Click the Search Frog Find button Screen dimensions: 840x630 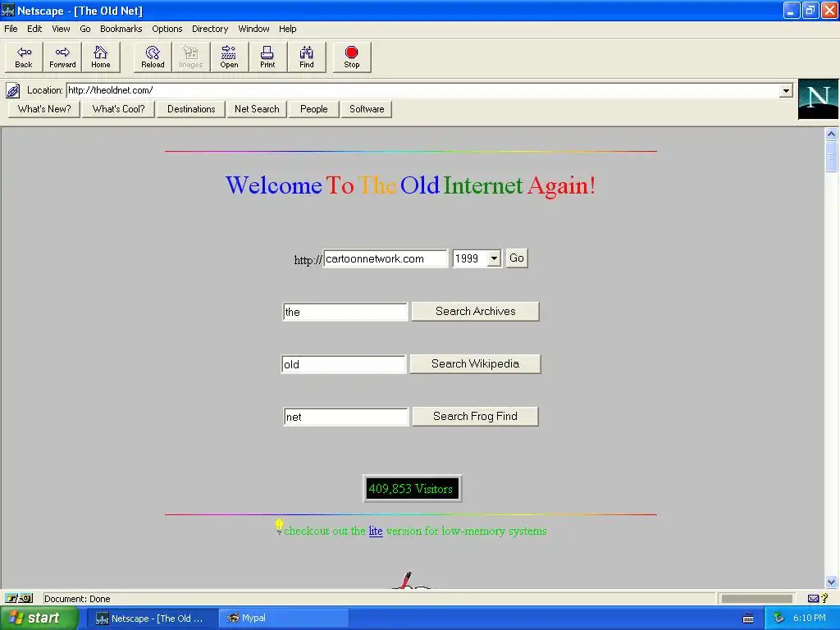coord(475,416)
